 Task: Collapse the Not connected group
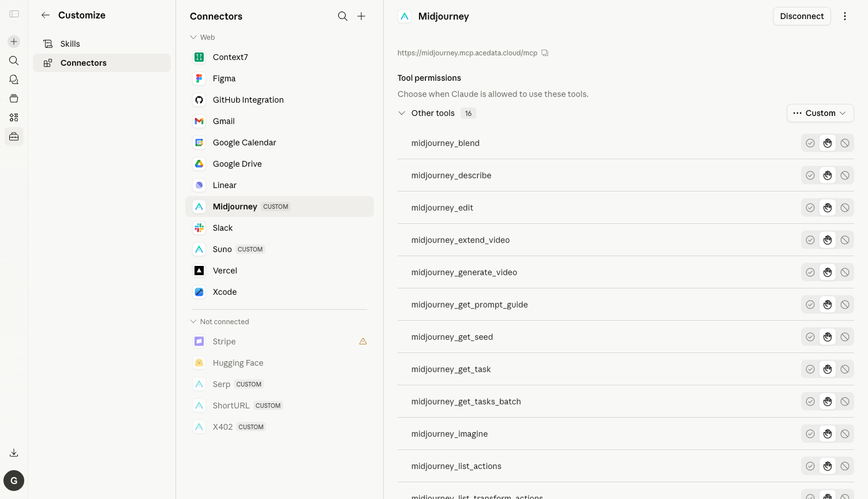(x=220, y=322)
